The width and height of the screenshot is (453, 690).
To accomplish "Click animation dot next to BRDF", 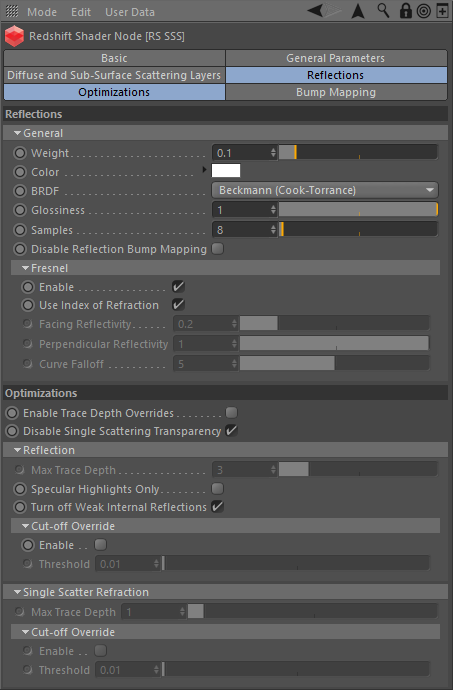I will [20, 191].
